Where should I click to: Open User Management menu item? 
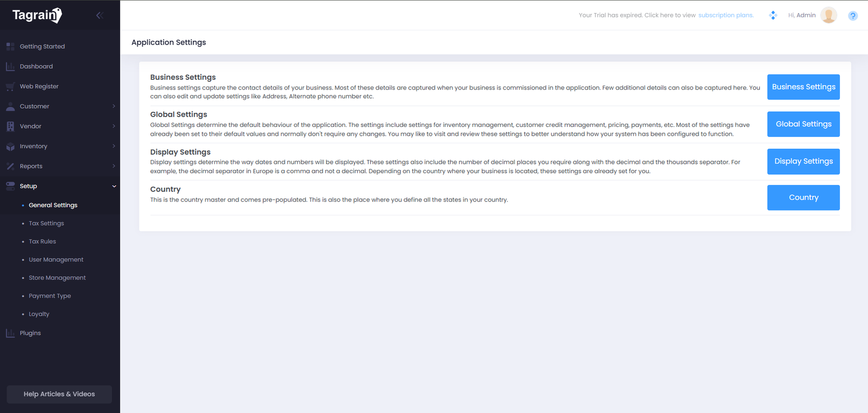(56, 260)
